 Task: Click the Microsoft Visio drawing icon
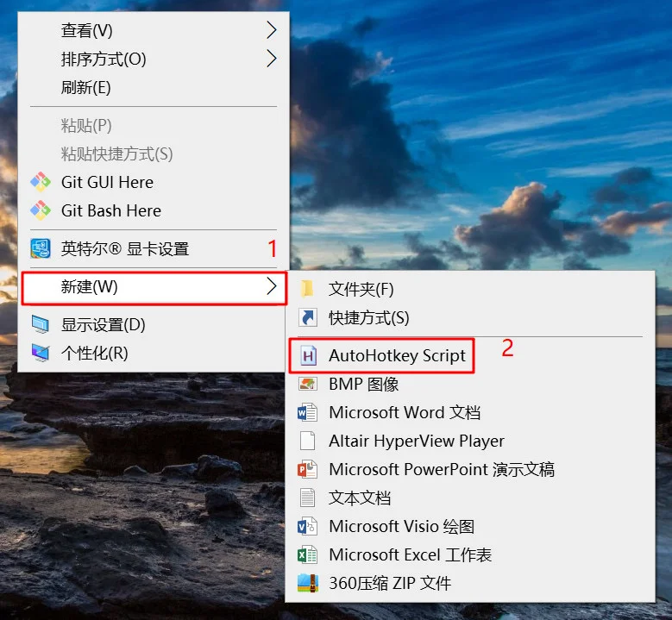[308, 526]
